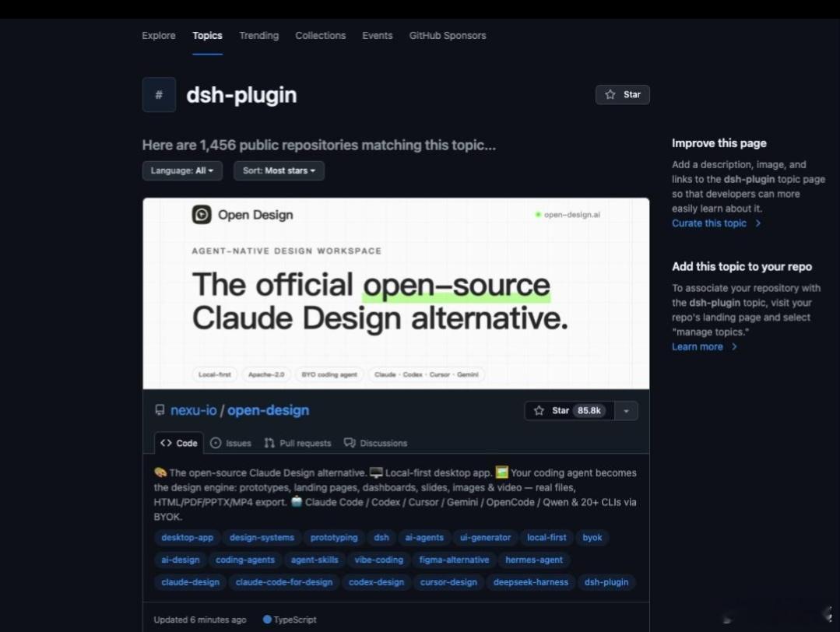Click the Updated 6 minutes ago text
Image resolution: width=840 pixels, height=632 pixels.
point(200,620)
